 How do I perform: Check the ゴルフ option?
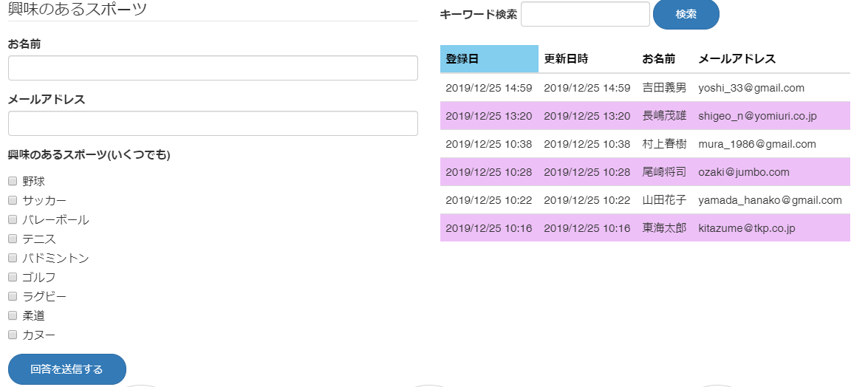[13, 277]
